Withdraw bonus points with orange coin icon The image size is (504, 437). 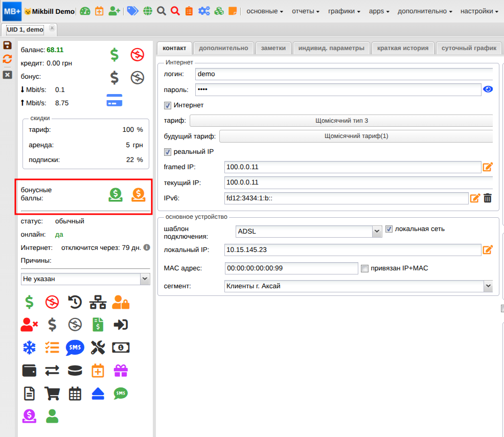139,195
